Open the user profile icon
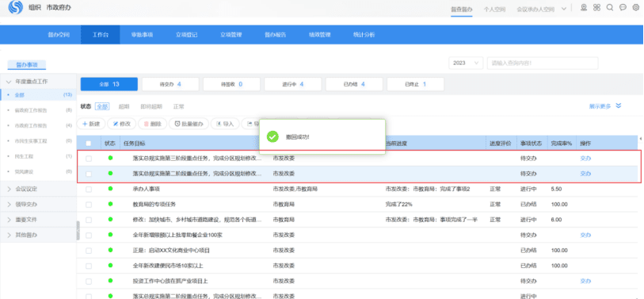644x299 pixels. tap(584, 7)
